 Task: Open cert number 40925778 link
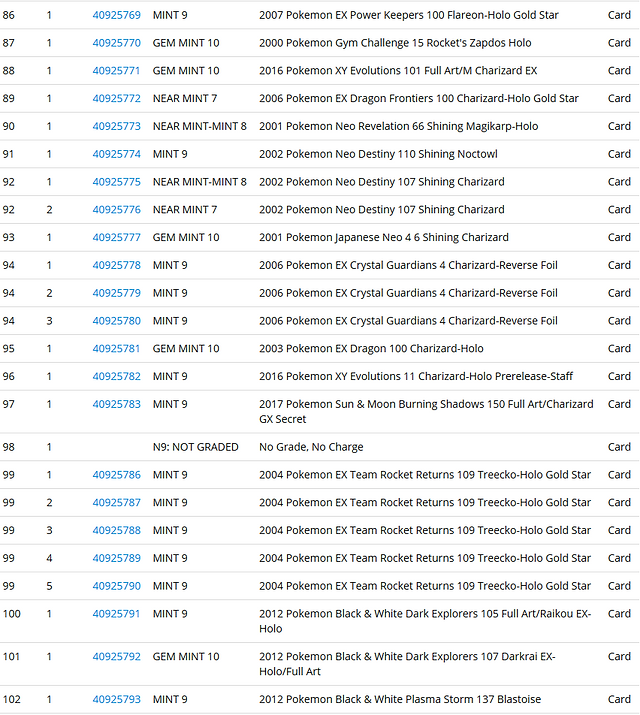point(116,265)
